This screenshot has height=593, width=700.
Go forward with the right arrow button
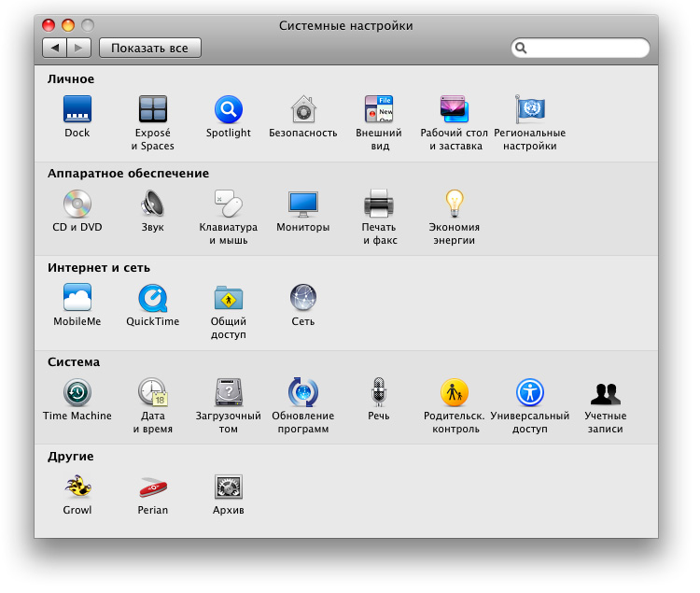[x=79, y=48]
